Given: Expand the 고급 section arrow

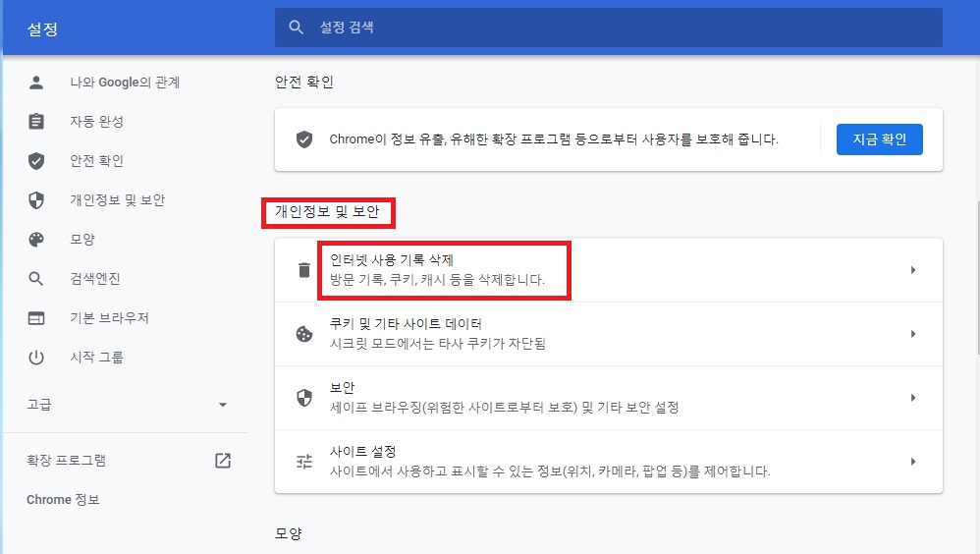Looking at the screenshot, I should (x=223, y=405).
